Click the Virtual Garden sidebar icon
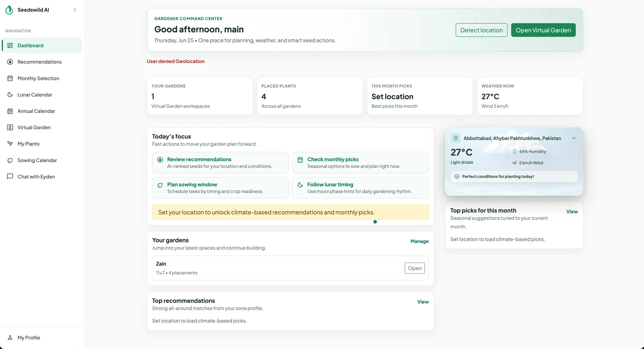This screenshot has width=644, height=349. 10,127
